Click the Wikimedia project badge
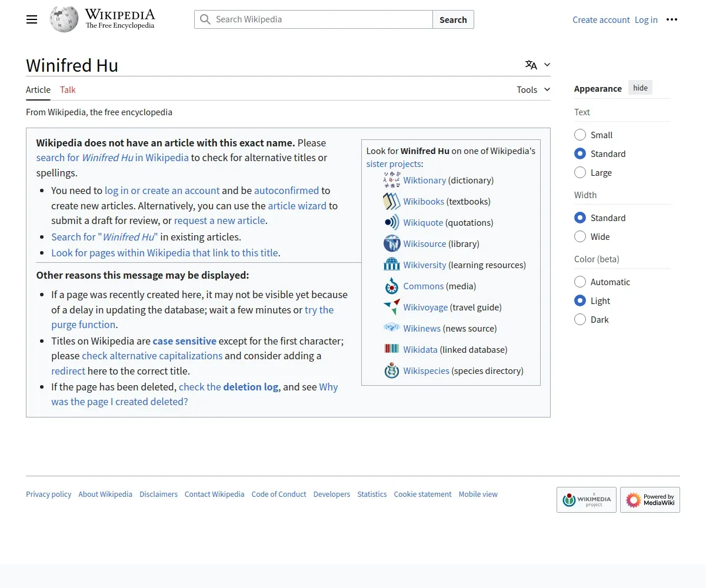The image size is (706, 588). (587, 500)
